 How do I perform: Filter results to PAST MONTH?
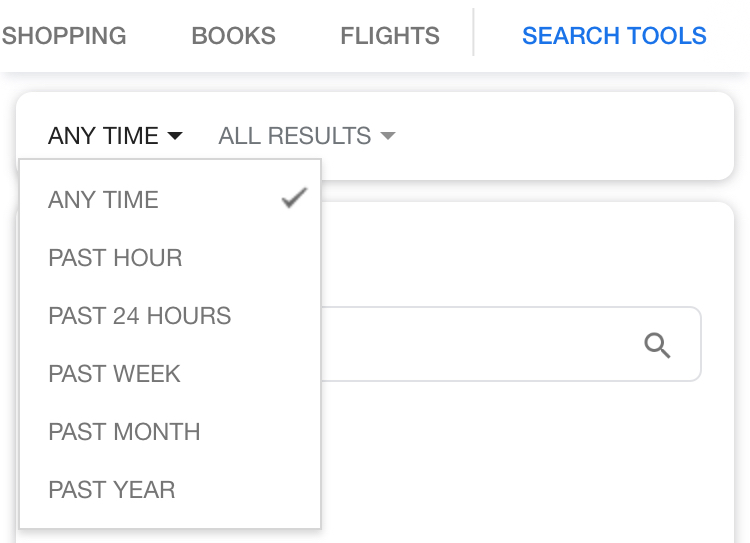124,432
